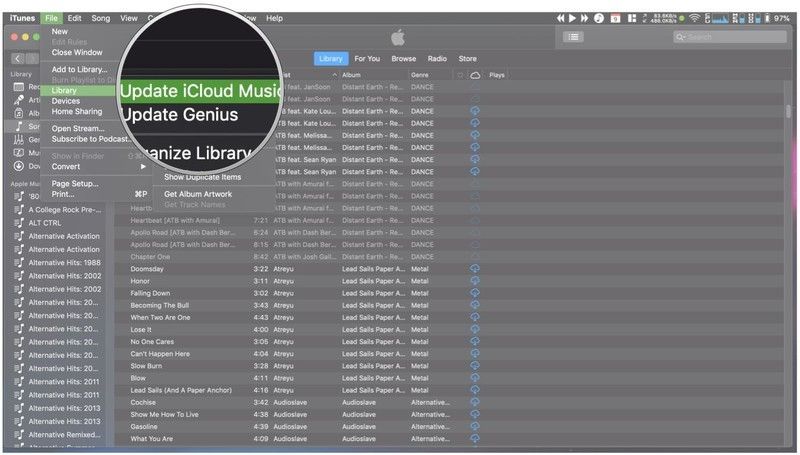Screen dimensions: 800x455
Task: Open the ALT CTRL playlist
Action: [44, 223]
